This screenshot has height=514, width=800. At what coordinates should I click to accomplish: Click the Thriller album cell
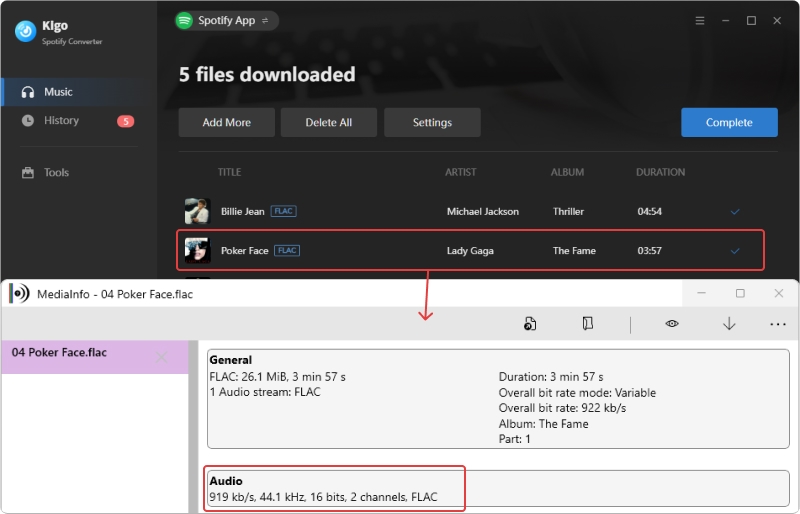pyautogui.click(x=568, y=211)
